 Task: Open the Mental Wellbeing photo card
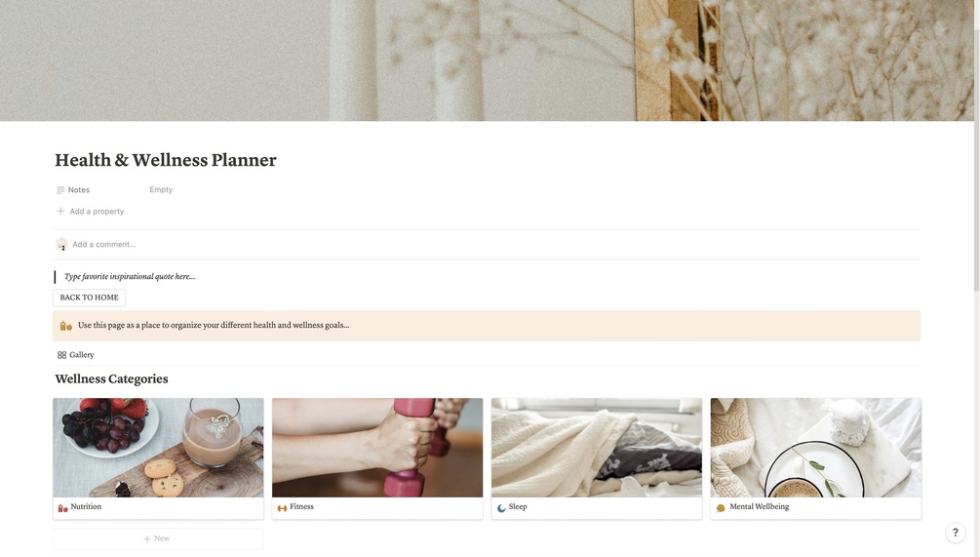coord(815,448)
